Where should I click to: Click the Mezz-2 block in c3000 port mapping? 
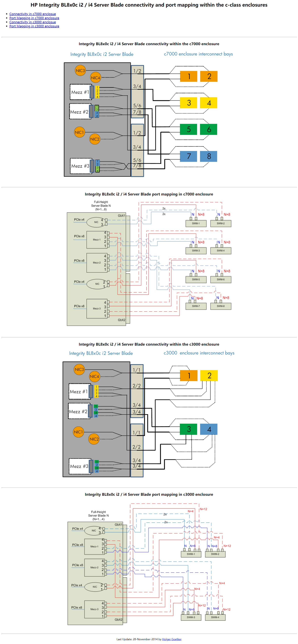pos(94,568)
